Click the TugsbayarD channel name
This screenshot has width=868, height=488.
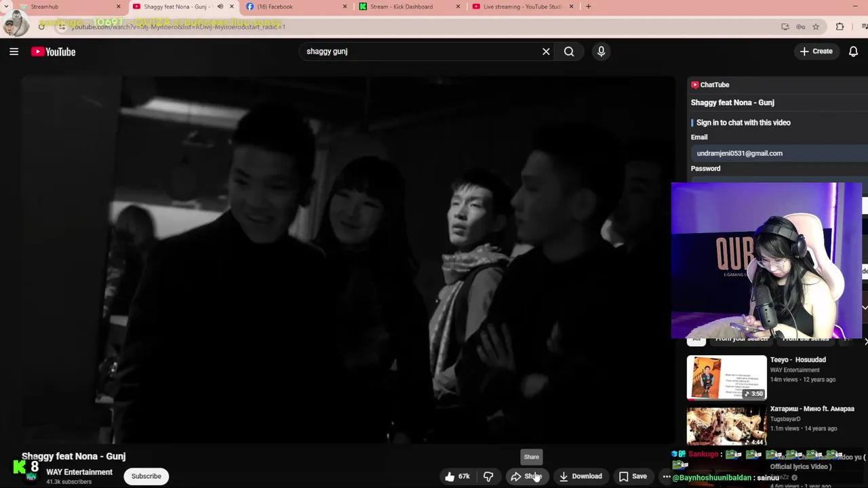(785, 419)
